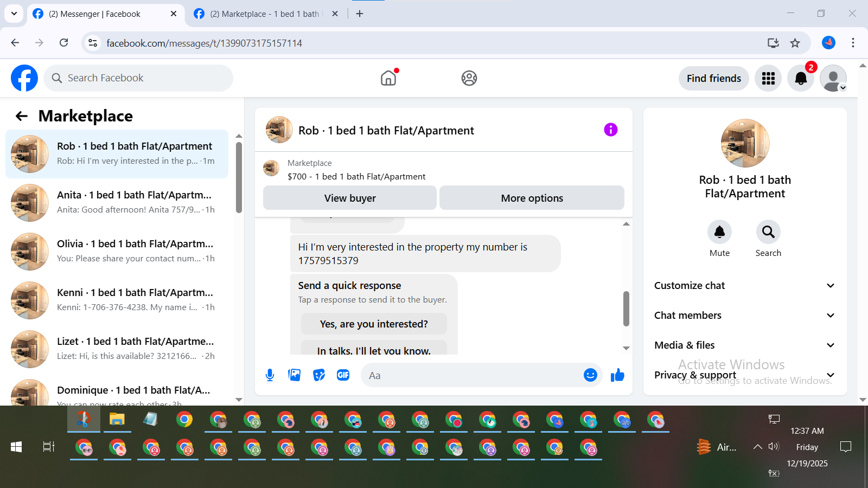Expand the Customize chat section

click(x=744, y=286)
